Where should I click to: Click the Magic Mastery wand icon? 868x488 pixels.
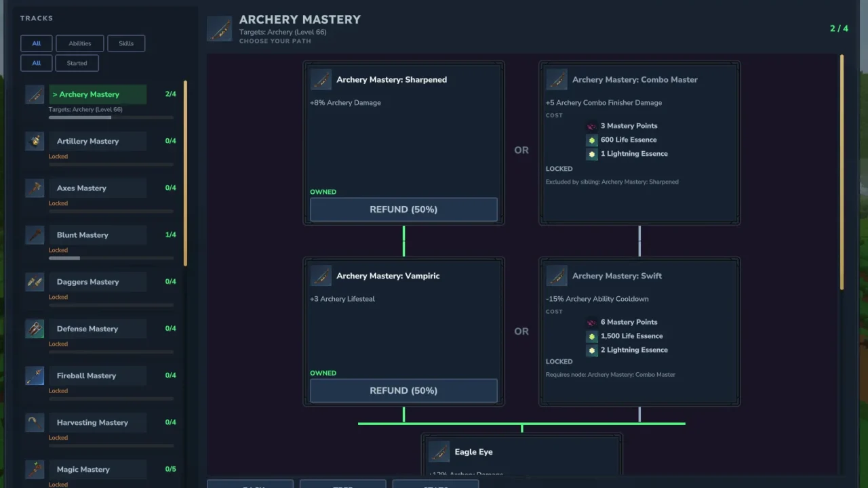(35, 468)
